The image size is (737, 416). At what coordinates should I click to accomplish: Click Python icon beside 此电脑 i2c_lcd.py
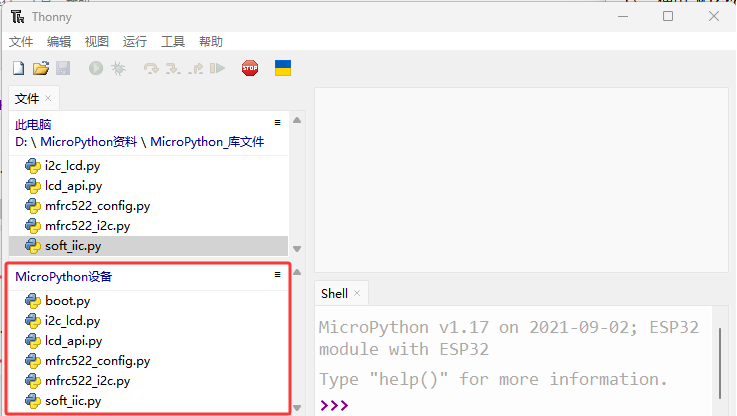point(33,166)
